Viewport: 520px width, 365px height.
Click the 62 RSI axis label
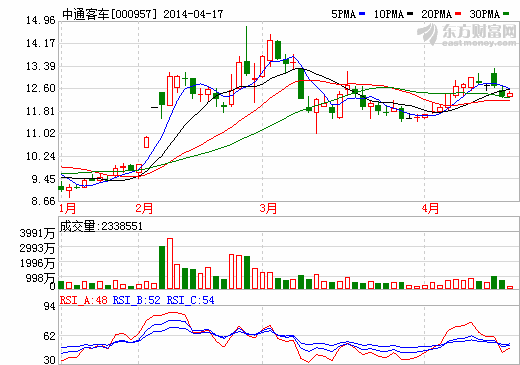[x=49, y=336]
